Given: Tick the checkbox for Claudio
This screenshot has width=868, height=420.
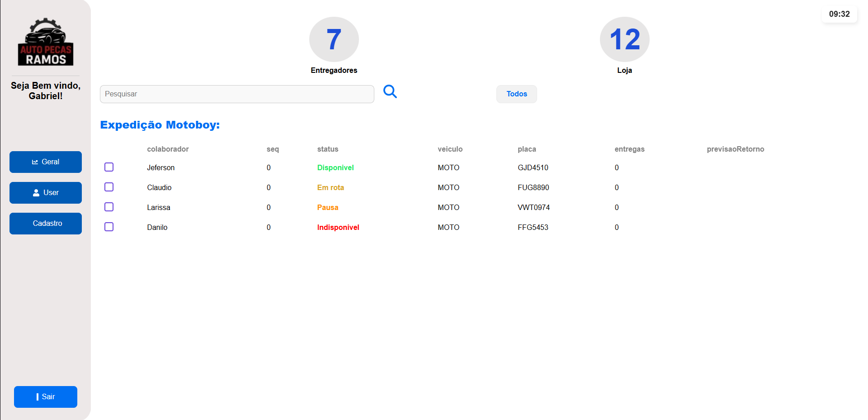Looking at the screenshot, I should click(x=109, y=187).
